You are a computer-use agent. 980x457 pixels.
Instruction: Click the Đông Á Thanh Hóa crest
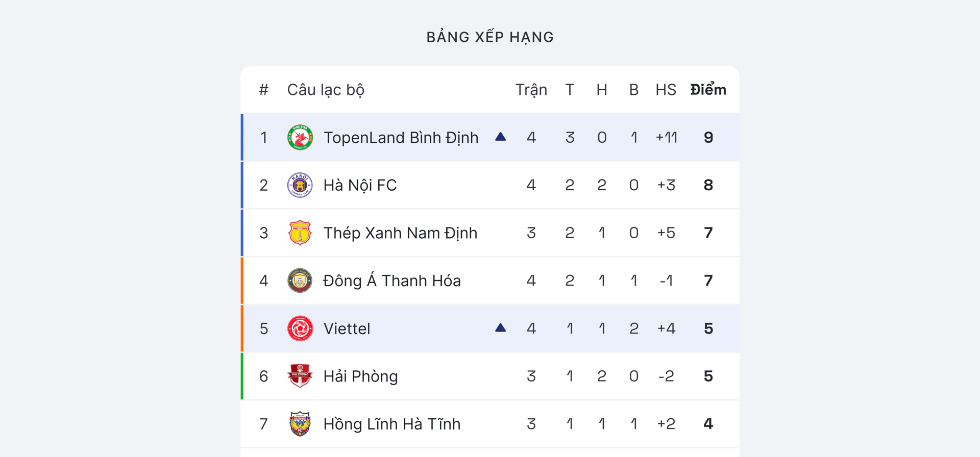click(300, 281)
